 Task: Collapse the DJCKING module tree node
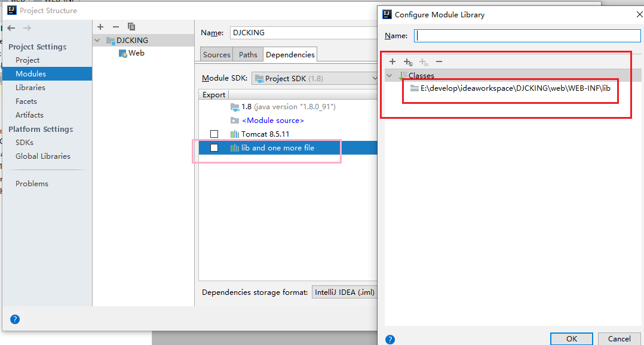point(97,40)
